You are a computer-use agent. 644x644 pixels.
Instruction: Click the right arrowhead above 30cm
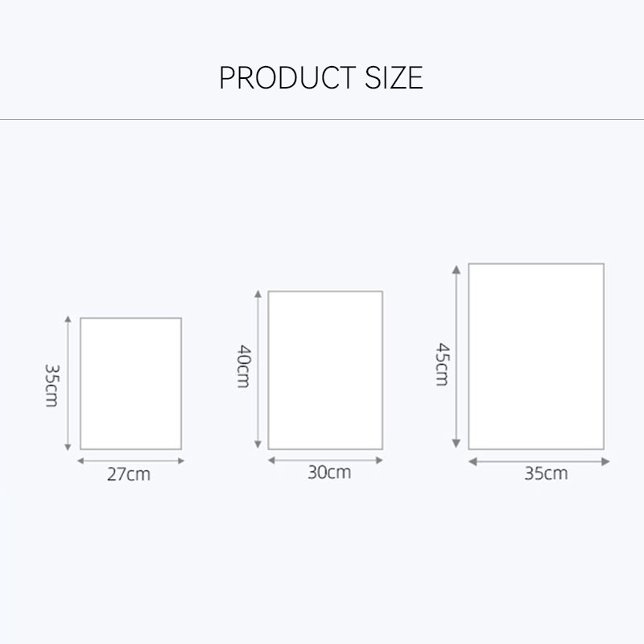pos(379,460)
